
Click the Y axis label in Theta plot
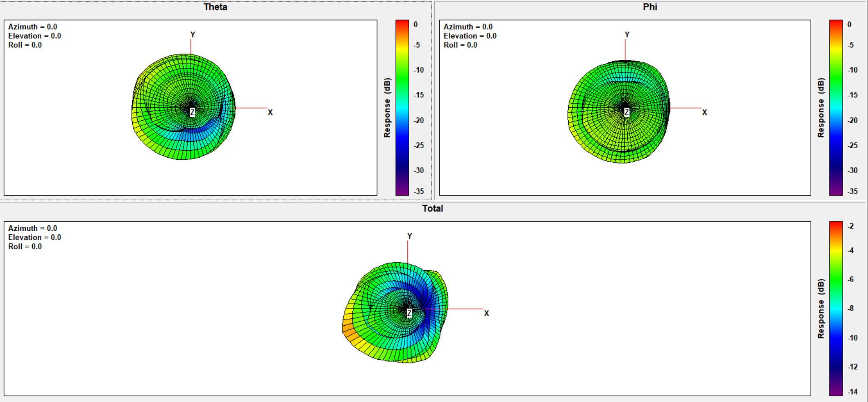coord(193,35)
